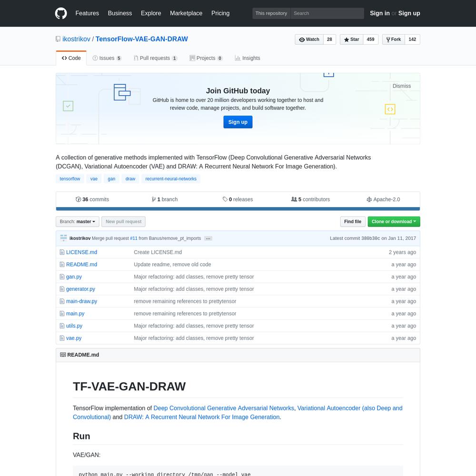Open commit hash 380b30c
476x476 pixels.
click(370, 238)
